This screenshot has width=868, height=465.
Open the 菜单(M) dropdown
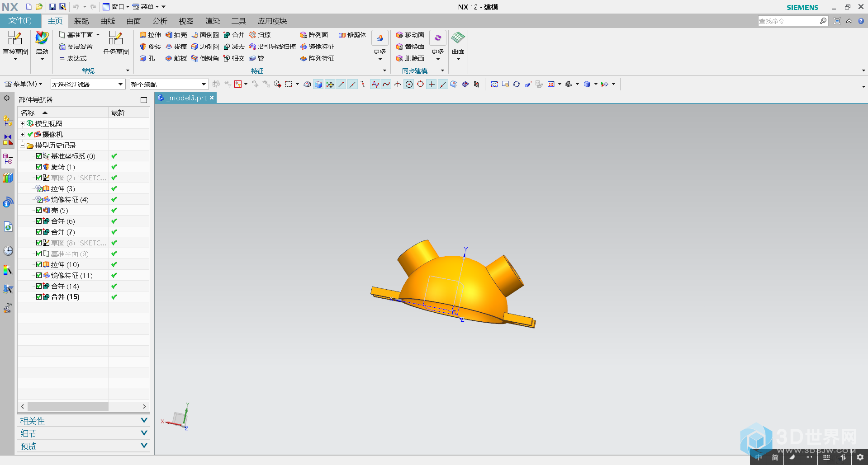click(x=24, y=84)
